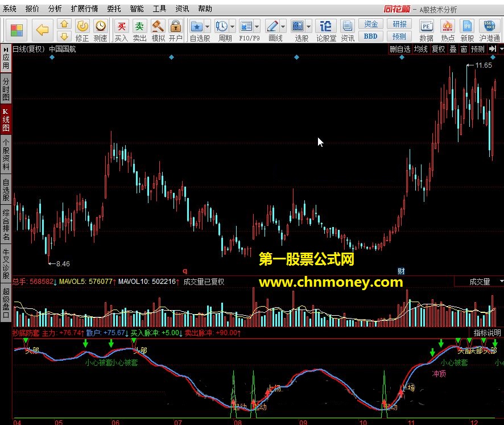The height and width of the screenshot is (425, 504).
Task: Click the 资金 capital flow button
Action: pos(371,24)
